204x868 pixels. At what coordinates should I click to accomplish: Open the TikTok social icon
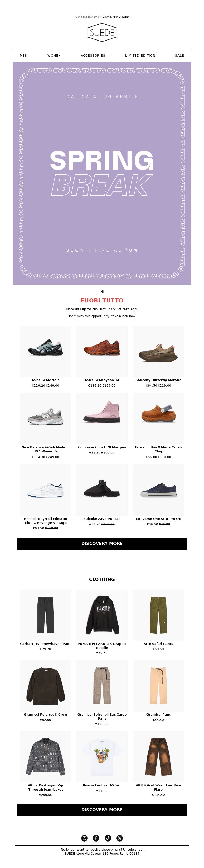tap(108, 838)
